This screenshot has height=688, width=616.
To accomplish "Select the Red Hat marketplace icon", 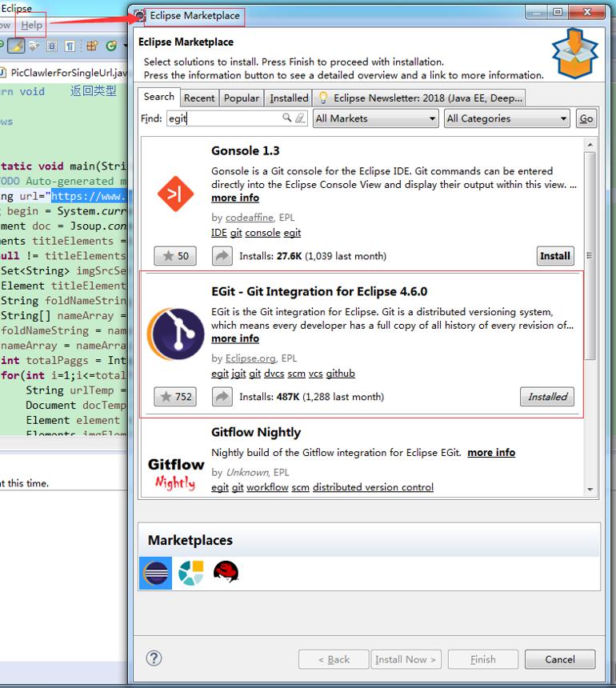I will pyautogui.click(x=226, y=572).
